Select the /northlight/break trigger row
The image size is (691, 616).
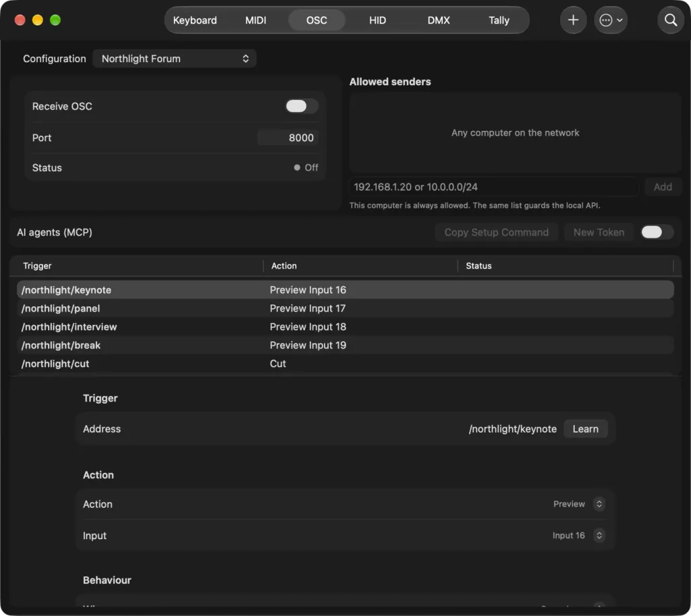pyautogui.click(x=345, y=345)
